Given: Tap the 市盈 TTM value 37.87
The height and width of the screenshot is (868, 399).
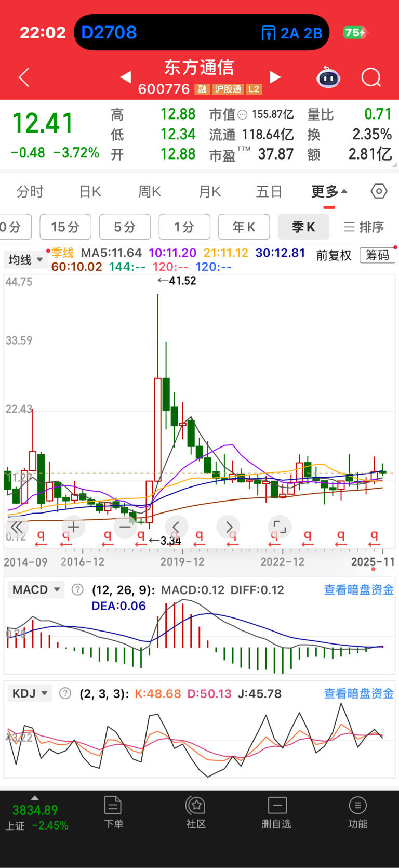Looking at the screenshot, I should pyautogui.click(x=276, y=154).
